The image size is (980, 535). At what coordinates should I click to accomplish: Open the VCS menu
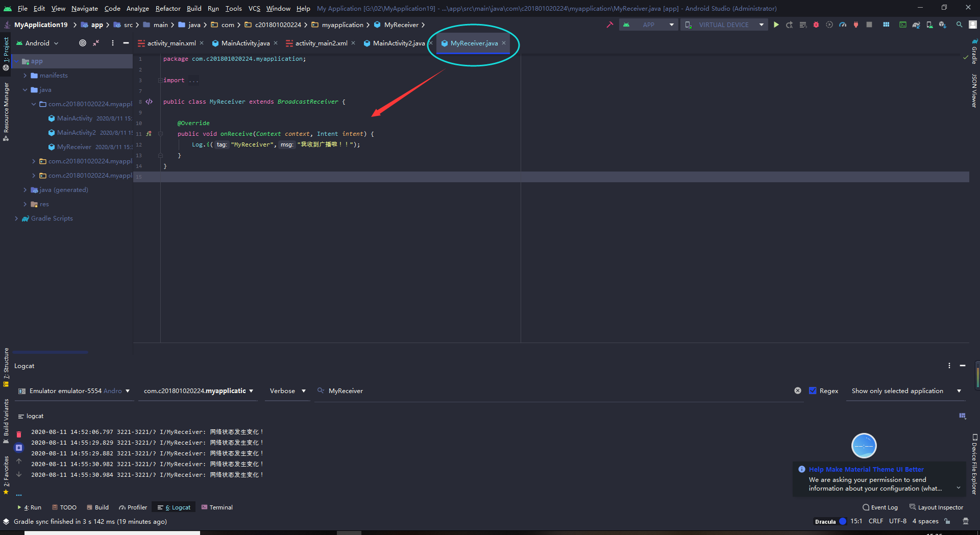(254, 8)
